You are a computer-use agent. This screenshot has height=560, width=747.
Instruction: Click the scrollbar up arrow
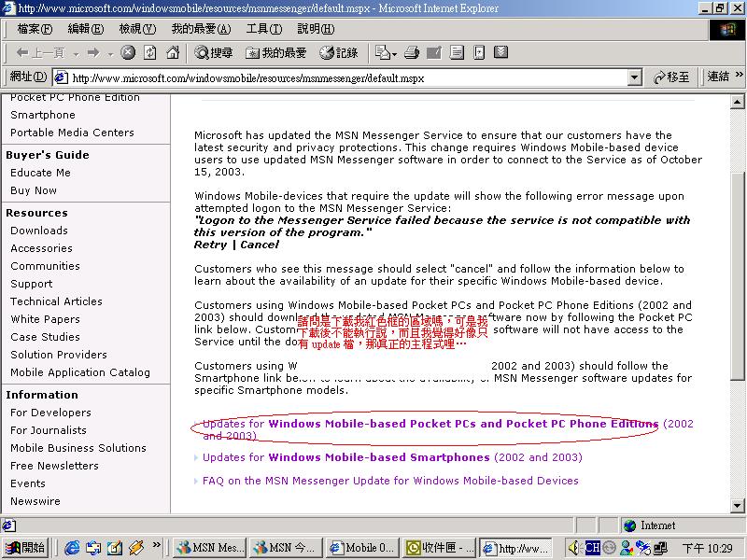(737, 102)
